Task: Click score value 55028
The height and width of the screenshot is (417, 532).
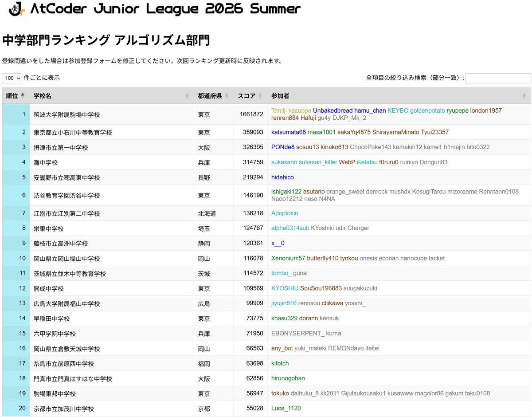Action: [x=255, y=409]
